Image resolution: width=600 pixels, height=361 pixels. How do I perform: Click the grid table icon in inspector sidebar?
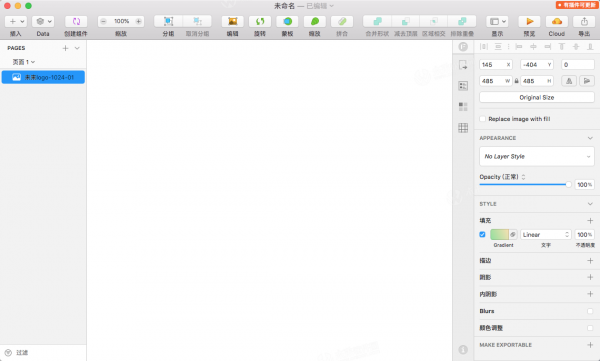coord(463,128)
